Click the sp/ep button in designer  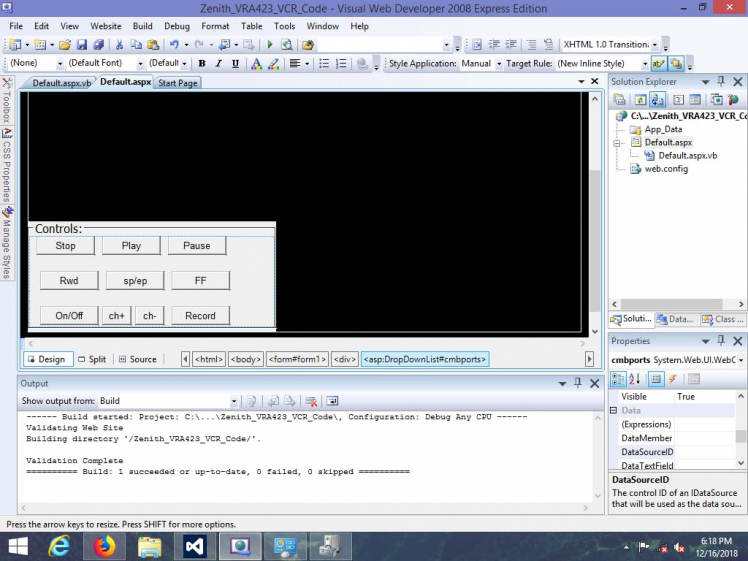[x=135, y=281]
